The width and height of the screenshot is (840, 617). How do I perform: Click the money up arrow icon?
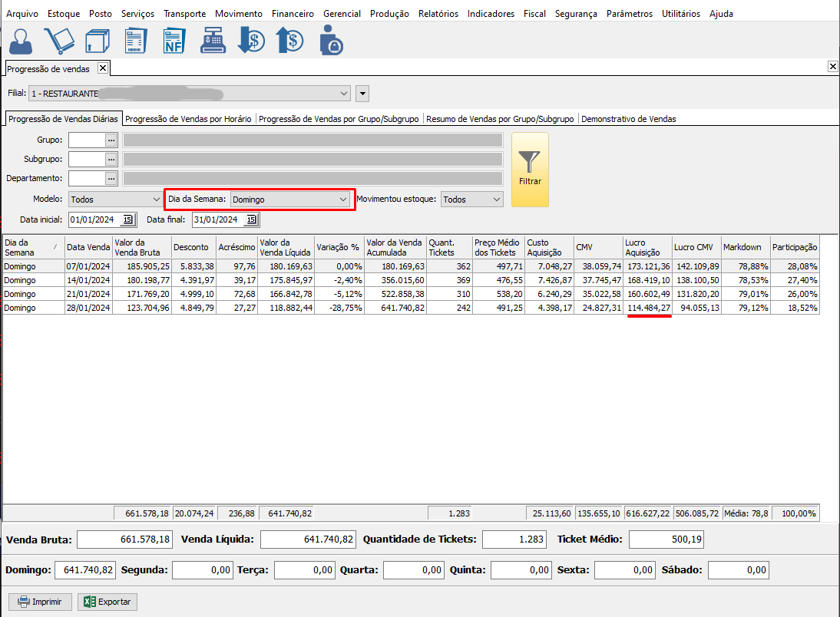[x=289, y=40]
